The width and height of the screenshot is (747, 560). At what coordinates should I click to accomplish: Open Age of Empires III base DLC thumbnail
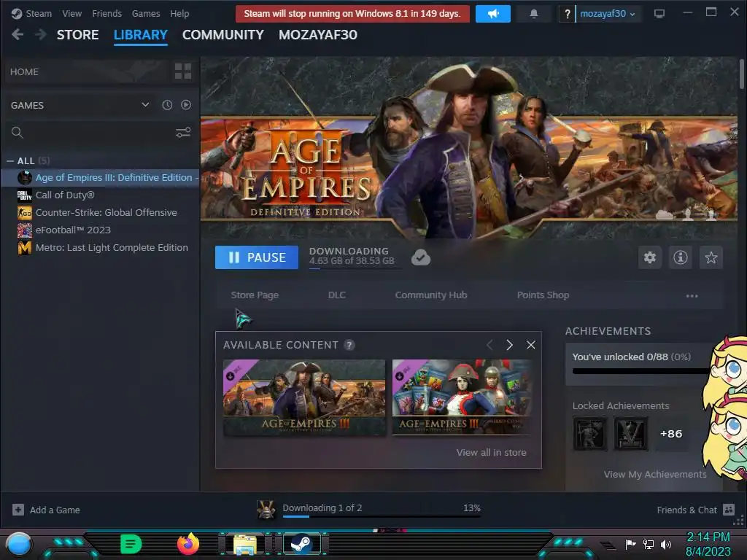tap(304, 397)
